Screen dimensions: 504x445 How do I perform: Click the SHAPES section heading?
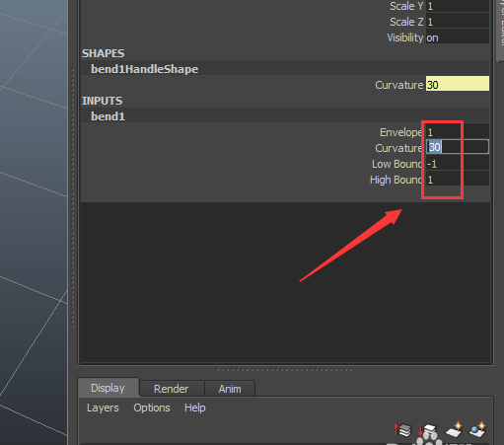[103, 53]
